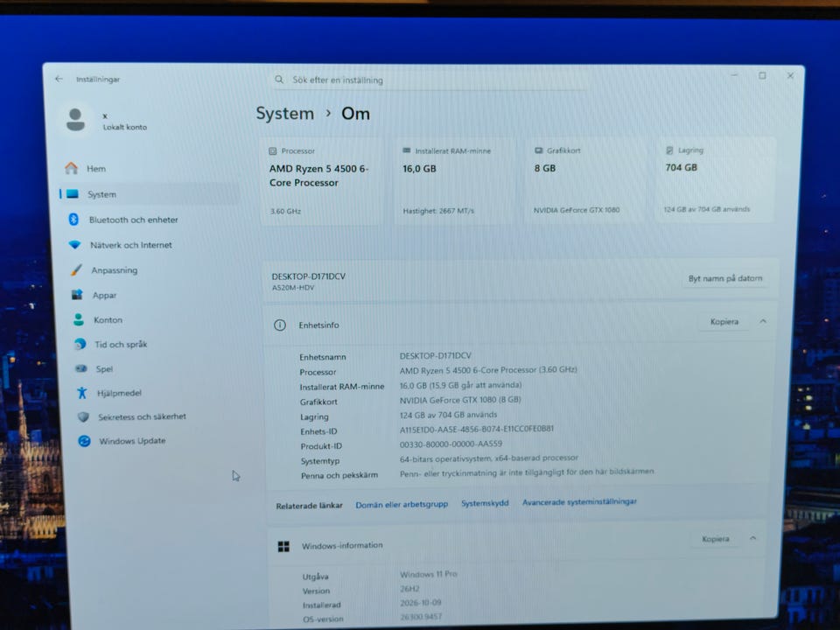
Task: Open Domän eller arbetsgrupp link
Action: 402,504
